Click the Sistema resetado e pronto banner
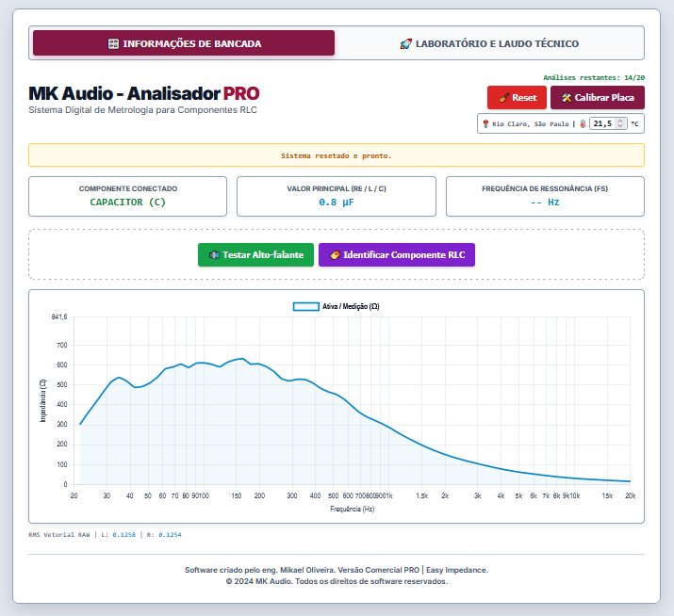The height and width of the screenshot is (616, 674). coord(337,155)
